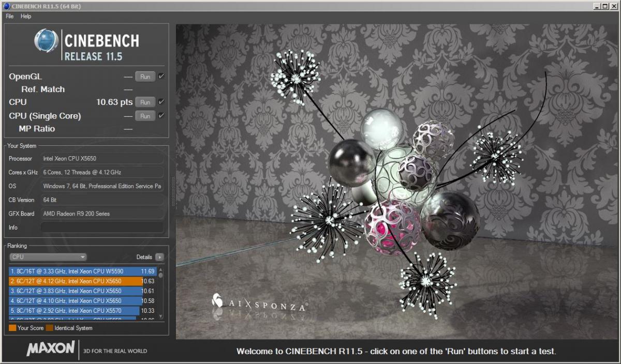Click the Cores x GHz value field

click(x=102, y=172)
